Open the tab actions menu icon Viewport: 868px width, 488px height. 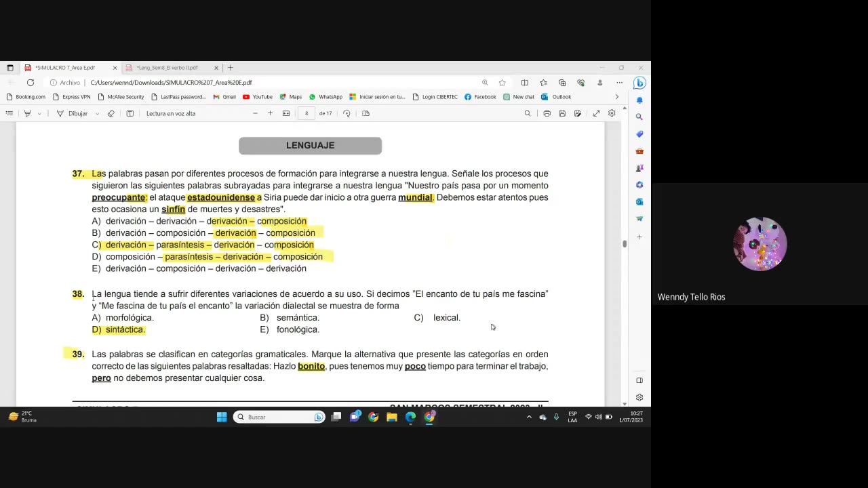[x=10, y=68]
